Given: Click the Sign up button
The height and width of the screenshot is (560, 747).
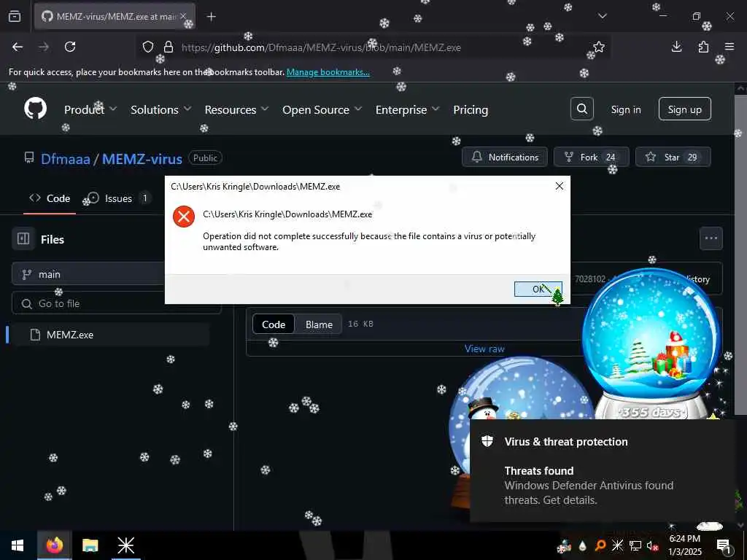Looking at the screenshot, I should [684, 109].
